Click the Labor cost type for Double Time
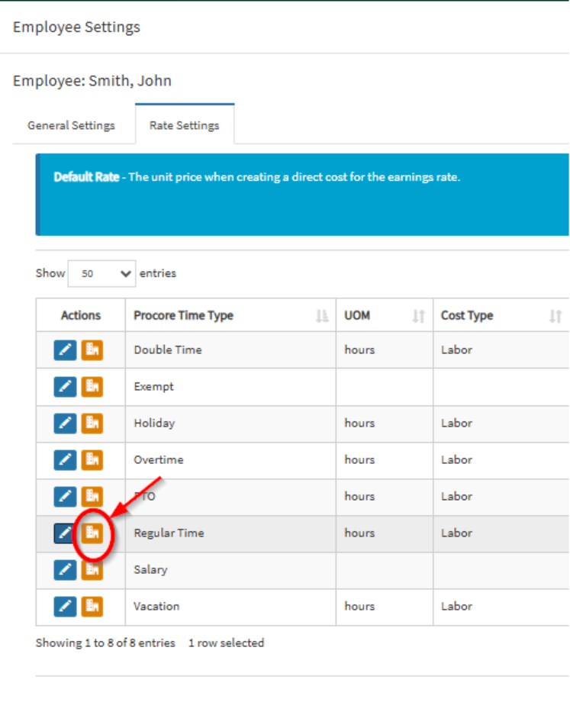This screenshot has height=728, width=570. coord(501,350)
